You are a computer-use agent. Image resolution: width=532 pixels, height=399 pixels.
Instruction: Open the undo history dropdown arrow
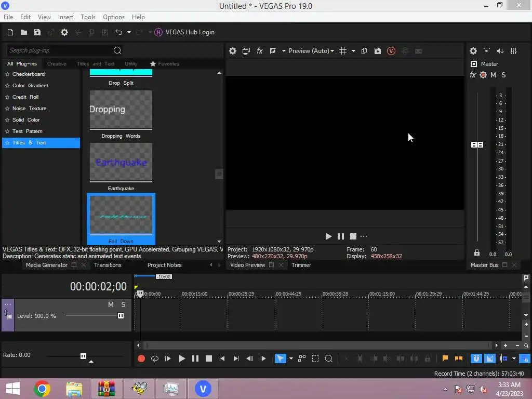point(129,32)
